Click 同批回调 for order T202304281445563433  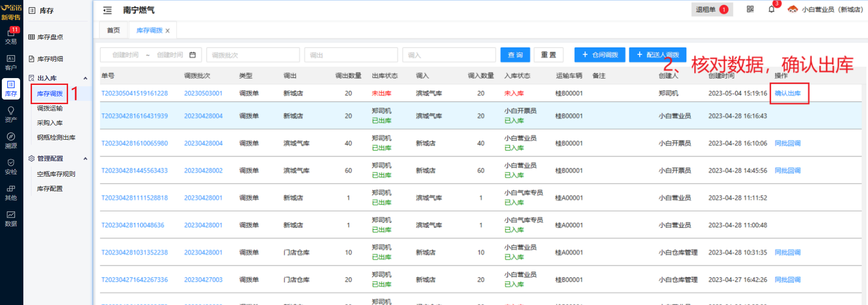(788, 171)
